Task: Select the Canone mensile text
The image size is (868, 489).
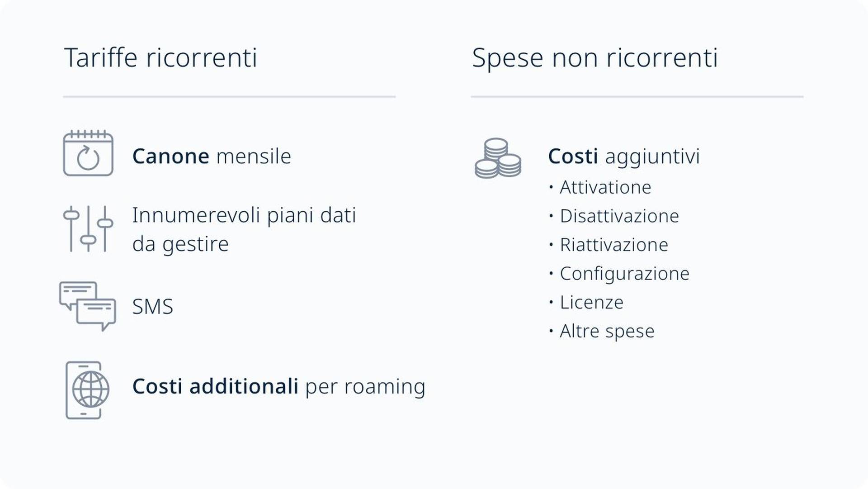Action: coord(212,157)
